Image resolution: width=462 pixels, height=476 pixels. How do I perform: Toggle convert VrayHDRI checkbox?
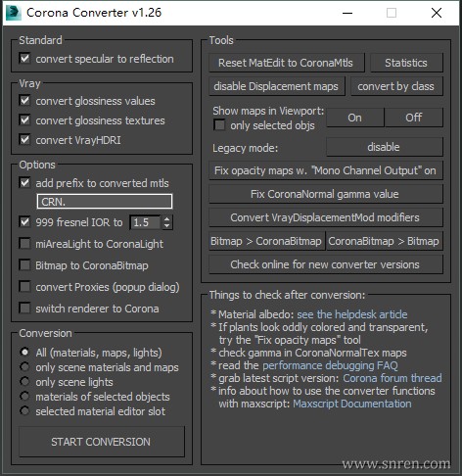click(24, 140)
